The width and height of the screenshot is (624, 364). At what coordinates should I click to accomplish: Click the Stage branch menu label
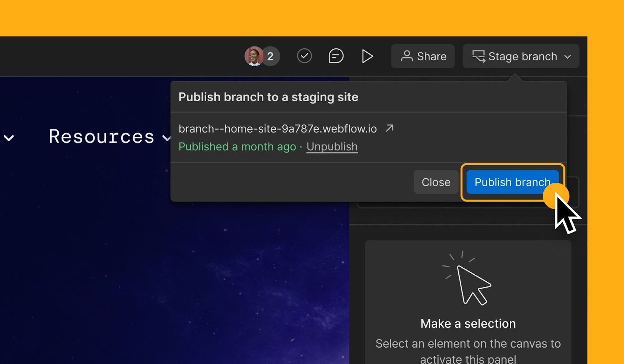point(523,57)
